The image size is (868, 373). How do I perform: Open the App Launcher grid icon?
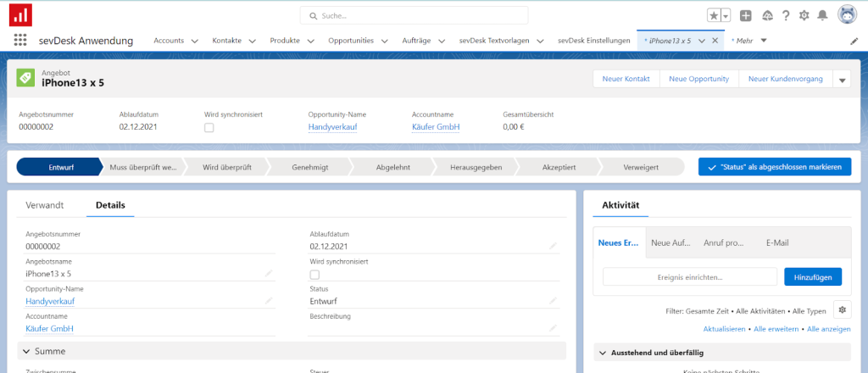pos(20,41)
